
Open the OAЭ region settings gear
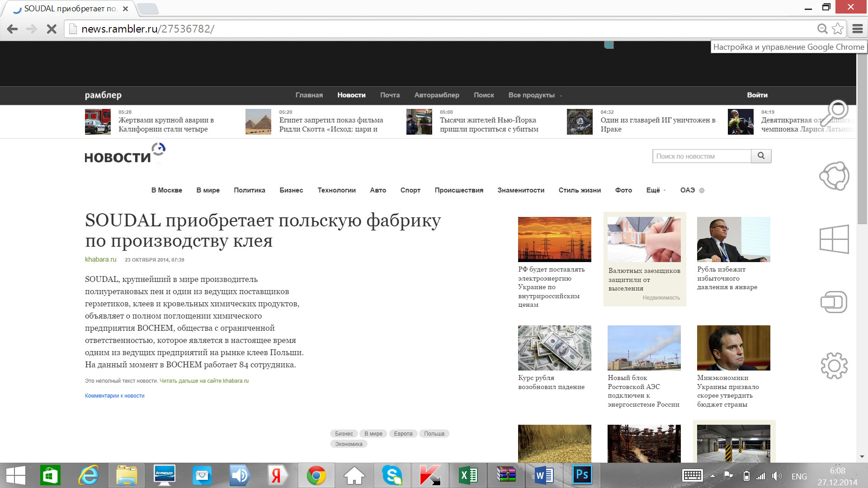click(702, 190)
